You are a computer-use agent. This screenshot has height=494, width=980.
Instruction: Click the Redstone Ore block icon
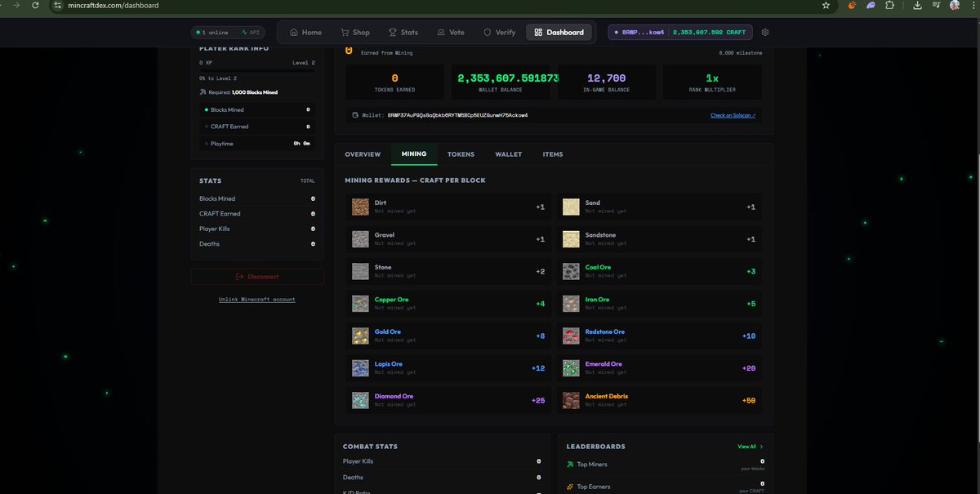571,336
